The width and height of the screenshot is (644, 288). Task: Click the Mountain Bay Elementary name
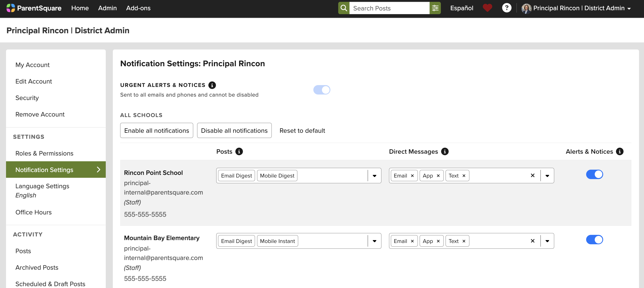[x=162, y=238]
